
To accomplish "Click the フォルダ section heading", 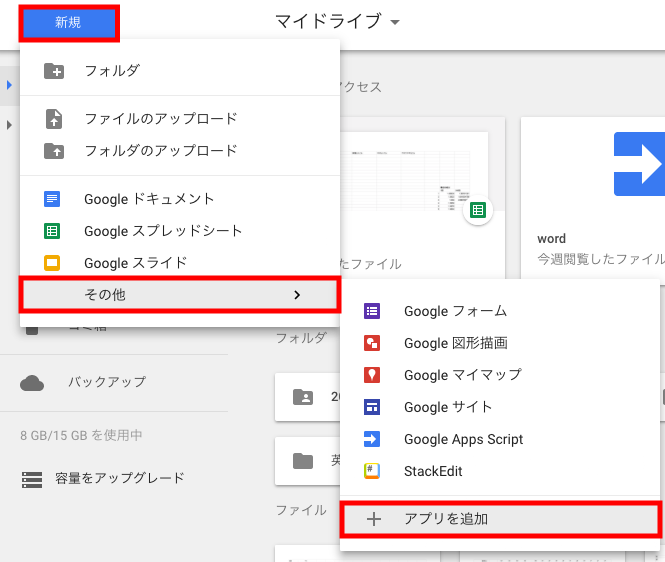I will (x=301, y=338).
